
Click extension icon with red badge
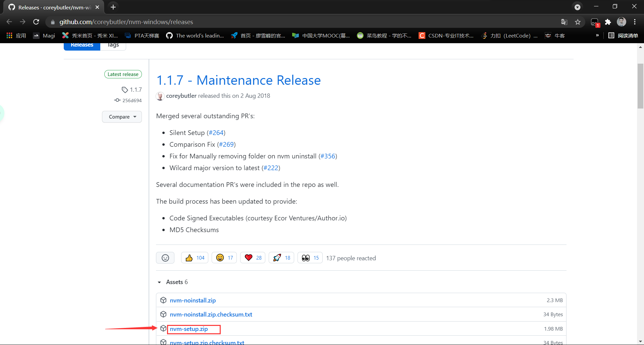coord(595,22)
